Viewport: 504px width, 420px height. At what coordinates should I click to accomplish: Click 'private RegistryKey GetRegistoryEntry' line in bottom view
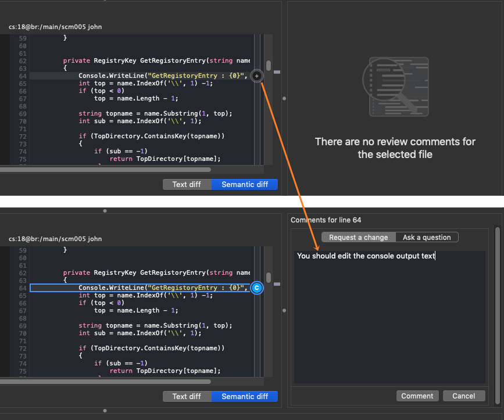click(x=156, y=272)
